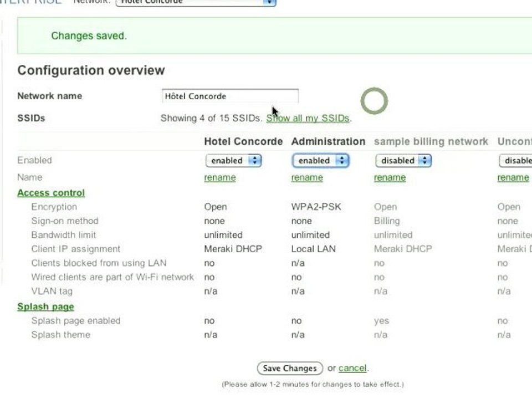Open sample billing network disabled dropdown
Image resolution: width=532 pixels, height=399 pixels.
point(403,161)
